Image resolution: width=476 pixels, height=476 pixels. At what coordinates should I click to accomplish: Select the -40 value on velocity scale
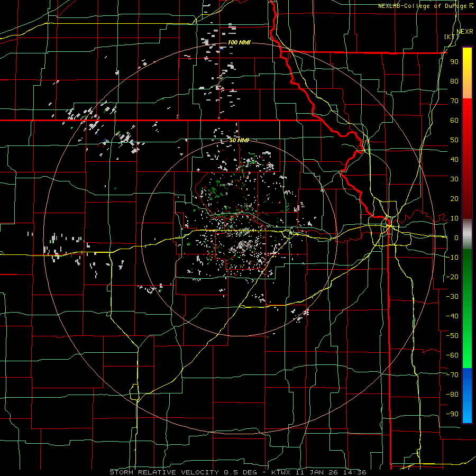point(452,316)
